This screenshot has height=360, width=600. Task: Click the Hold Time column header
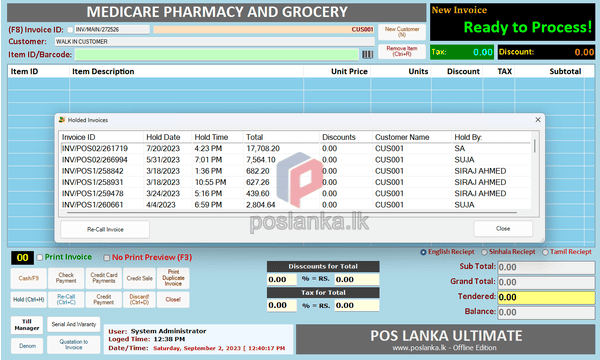pos(217,137)
